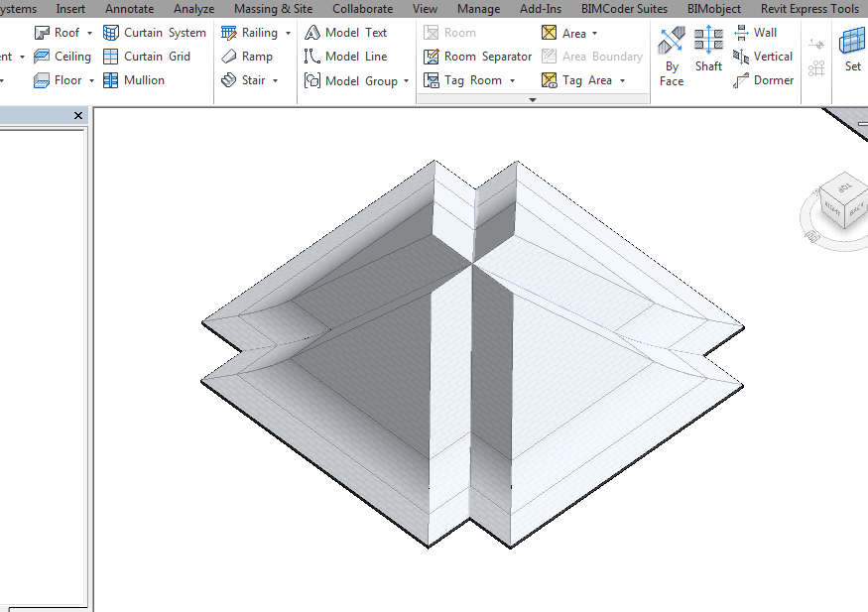The width and height of the screenshot is (868, 612).
Task: Switch to the Collaborate tab
Action: pyautogui.click(x=363, y=9)
